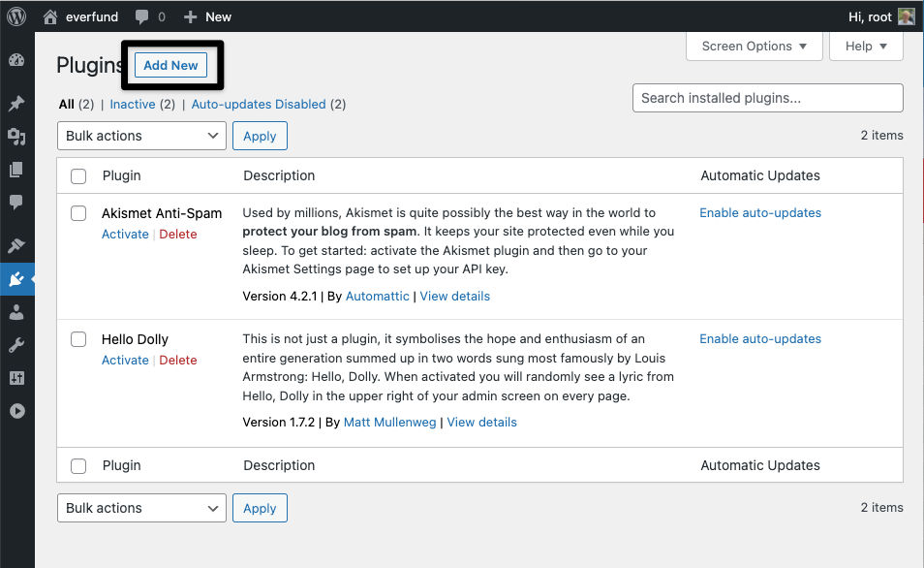View details for Hello Dolly

(x=481, y=423)
